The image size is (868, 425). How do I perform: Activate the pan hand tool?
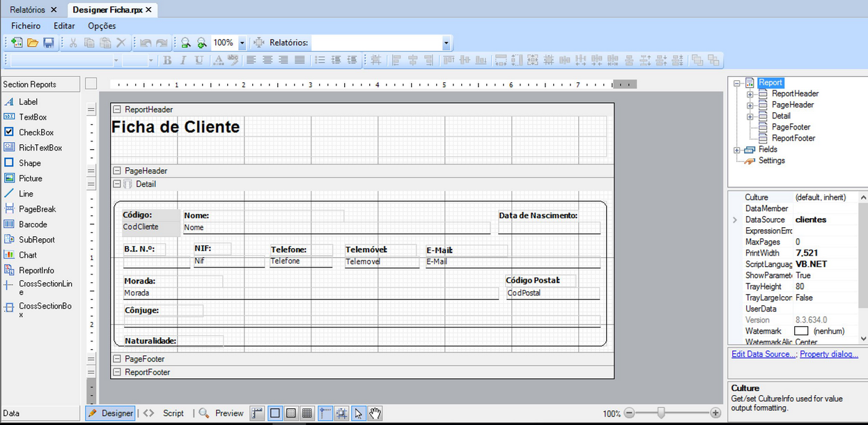click(375, 413)
